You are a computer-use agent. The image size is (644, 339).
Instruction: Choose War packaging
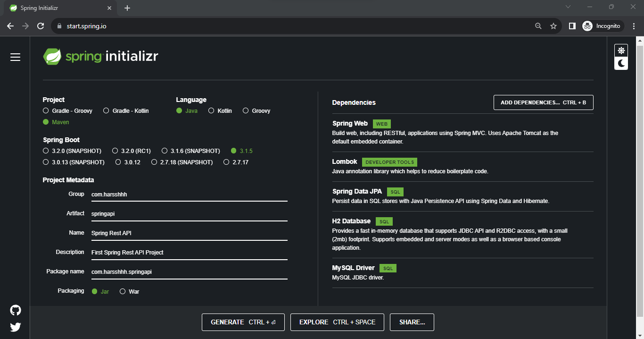click(123, 291)
